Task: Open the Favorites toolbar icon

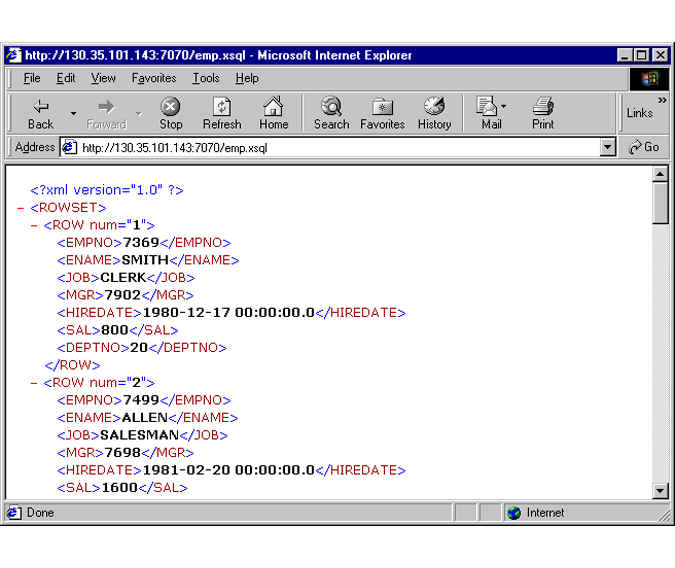Action: [x=382, y=112]
